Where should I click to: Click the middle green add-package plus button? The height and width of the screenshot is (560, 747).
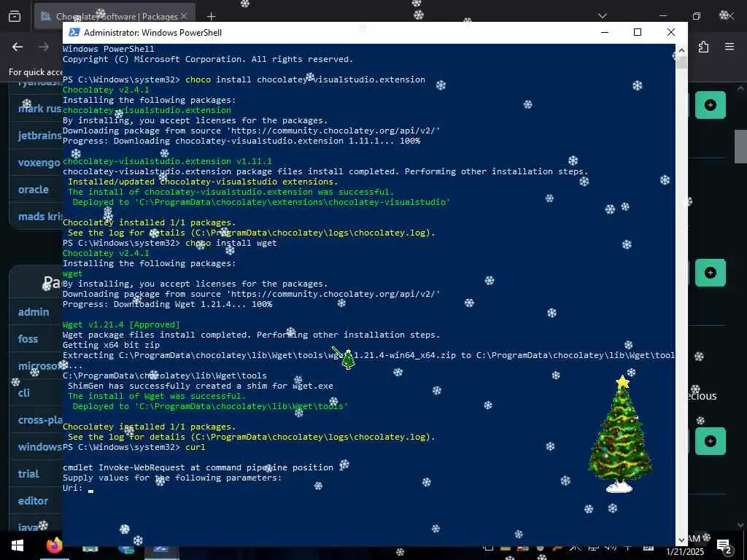[x=711, y=273]
